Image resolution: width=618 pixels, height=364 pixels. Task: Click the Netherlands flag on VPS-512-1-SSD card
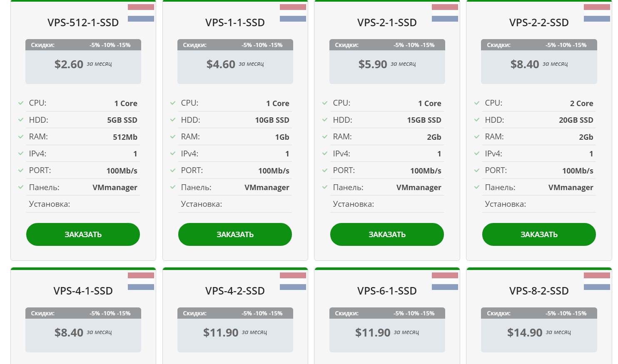pos(141,12)
